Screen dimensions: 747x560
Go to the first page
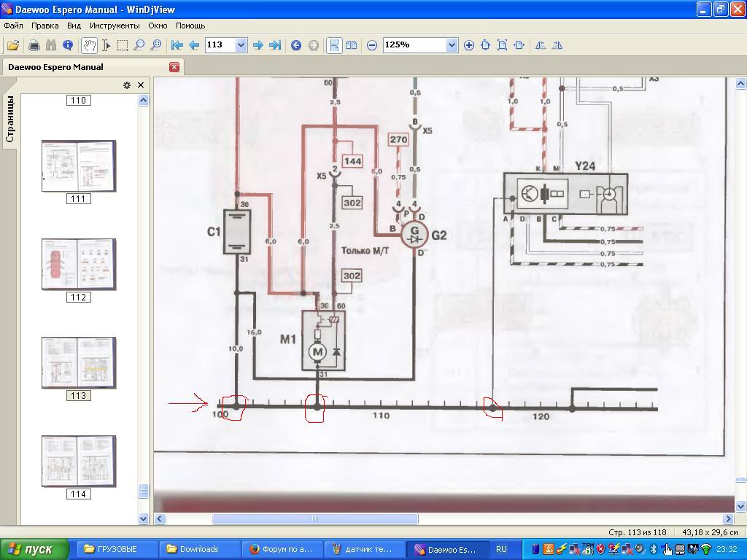[177, 45]
